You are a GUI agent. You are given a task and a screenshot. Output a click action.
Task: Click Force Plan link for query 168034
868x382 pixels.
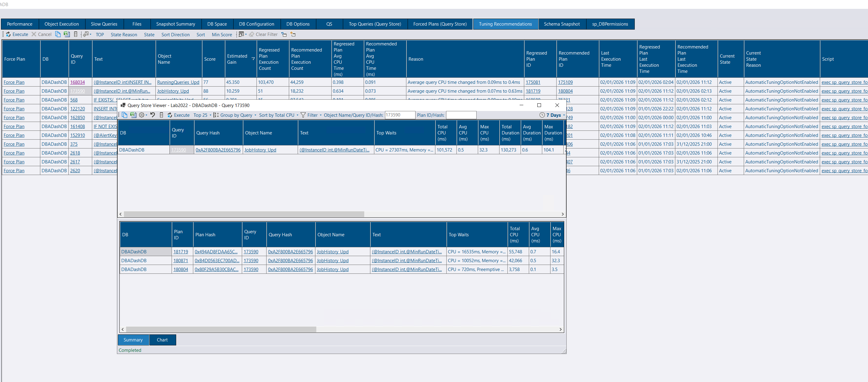click(14, 82)
